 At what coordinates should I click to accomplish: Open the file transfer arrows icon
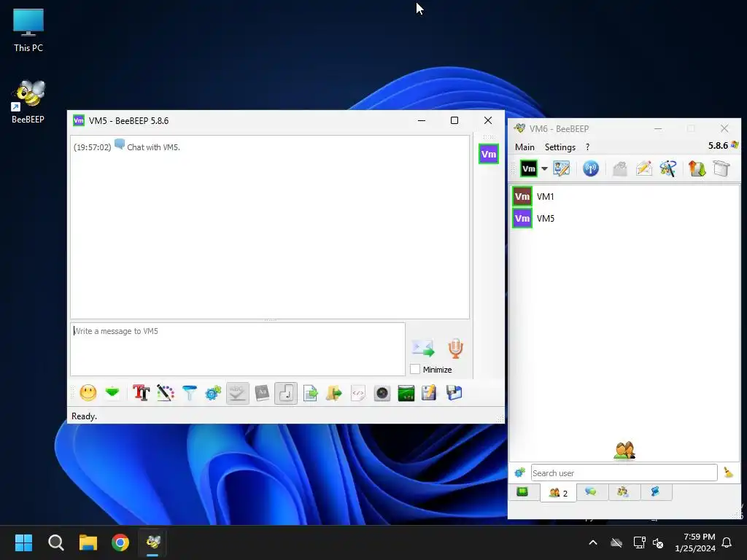coord(697,168)
